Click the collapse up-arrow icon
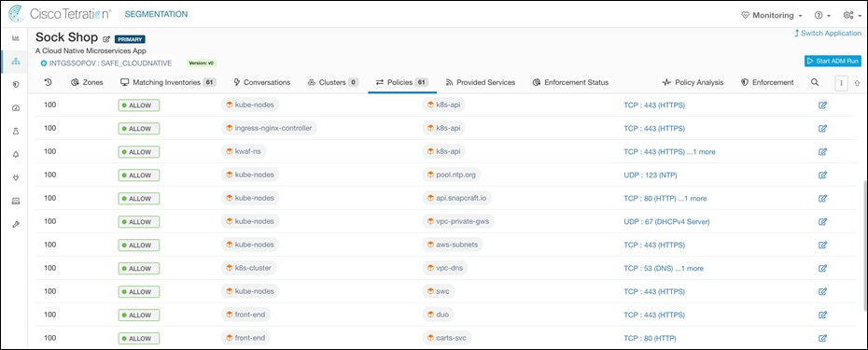868x350 pixels. click(x=857, y=82)
